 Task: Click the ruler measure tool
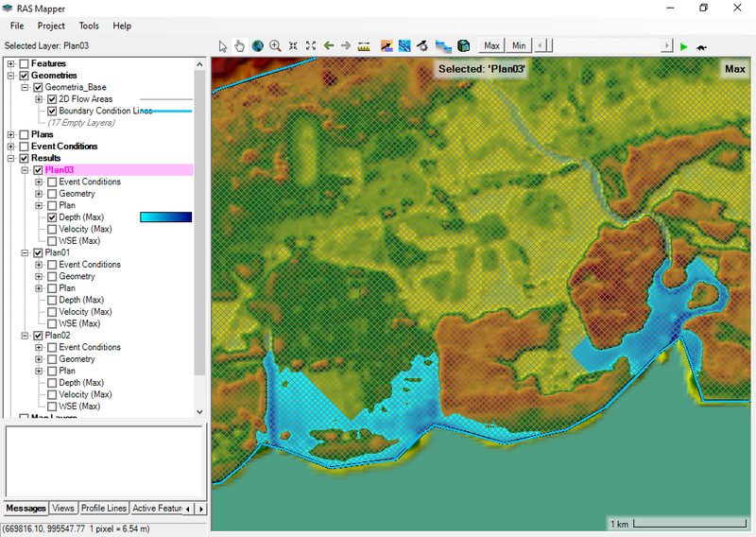(x=364, y=45)
